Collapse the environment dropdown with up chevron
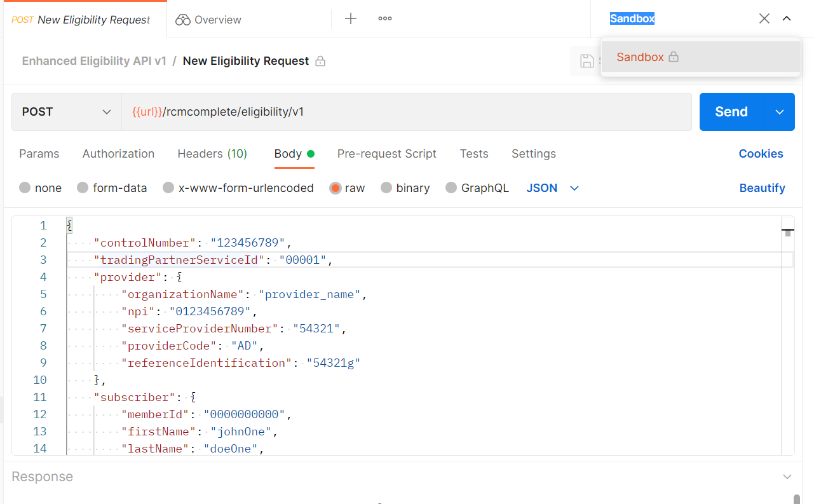Viewport: 814px width, 504px height. [787, 18]
